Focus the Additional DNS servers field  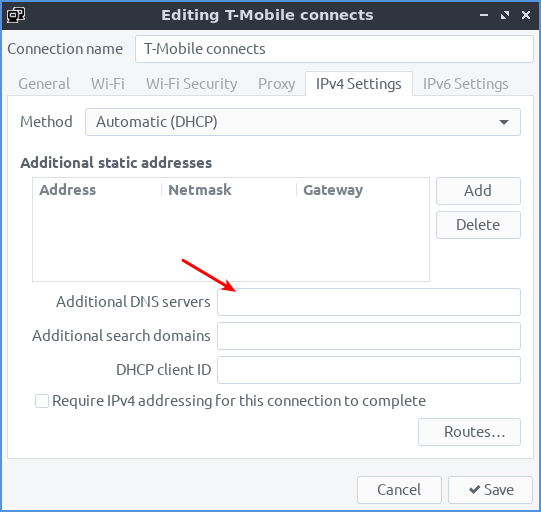(x=368, y=302)
